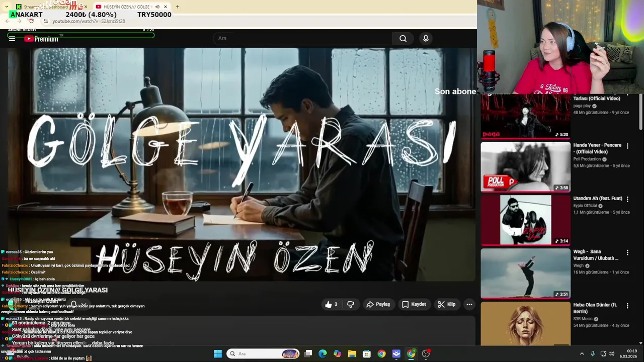The image size is (644, 362).
Task: Open the Wegh - Sana Vuruldum thumbnail
Action: click(x=525, y=274)
